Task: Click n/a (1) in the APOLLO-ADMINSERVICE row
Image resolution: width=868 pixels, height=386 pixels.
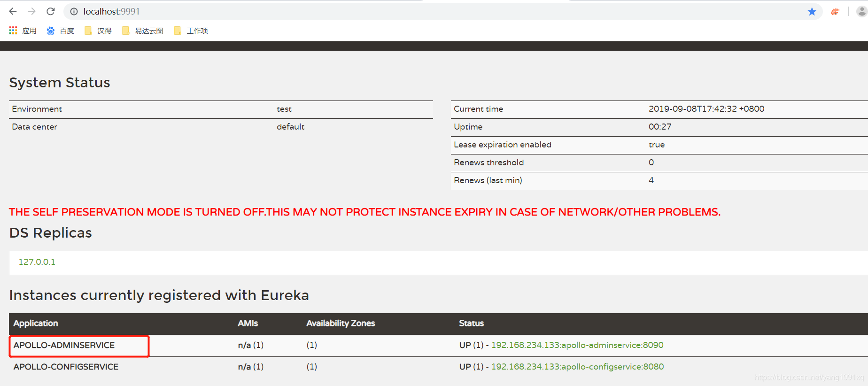Action: click(x=251, y=345)
